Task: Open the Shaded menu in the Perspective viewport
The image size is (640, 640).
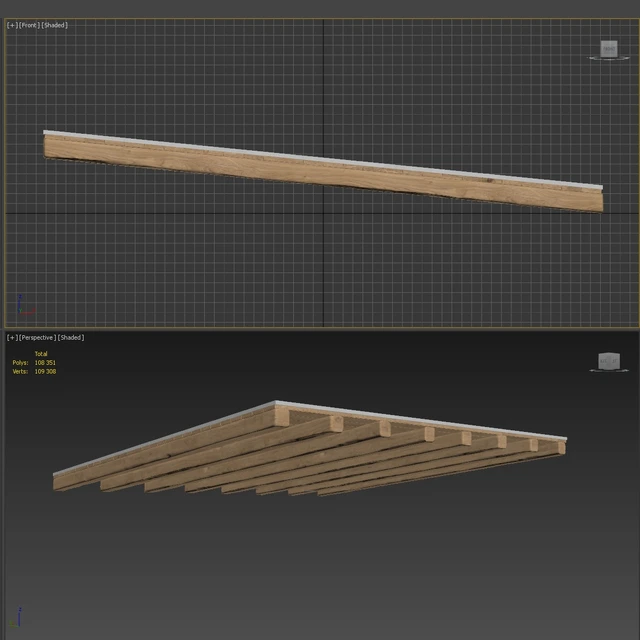Action: point(71,338)
